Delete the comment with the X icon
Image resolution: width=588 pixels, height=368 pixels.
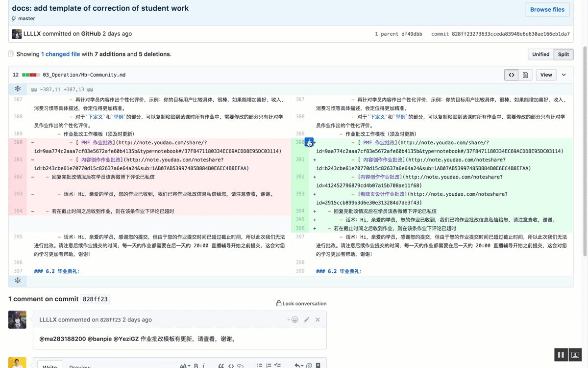pos(318,320)
